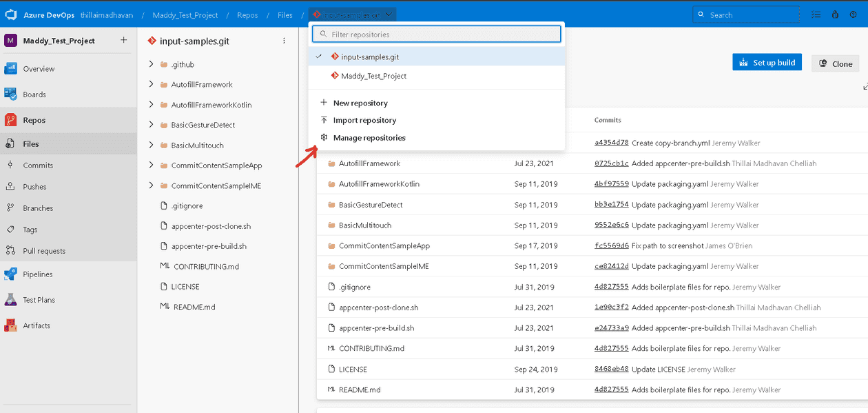Choose Import repository menu entry
The height and width of the screenshot is (413, 868).
coord(364,120)
